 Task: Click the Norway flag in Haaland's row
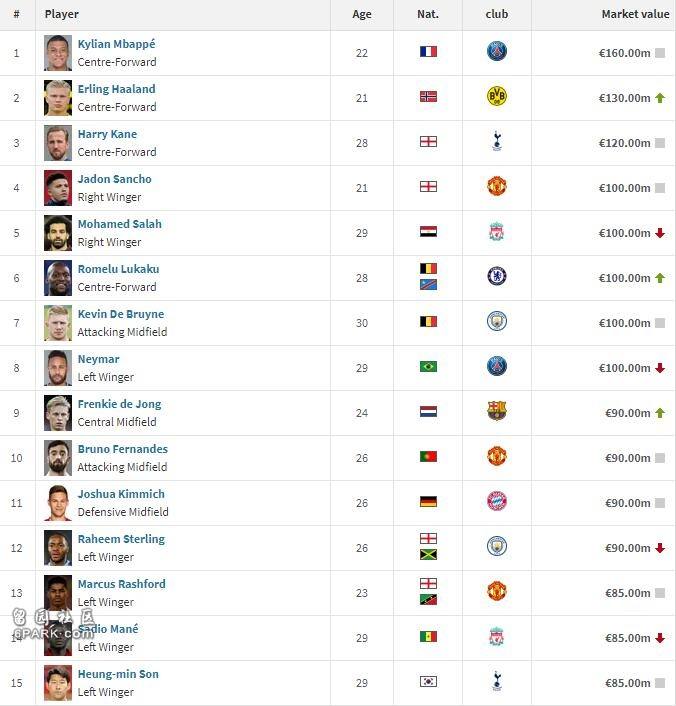tap(428, 96)
